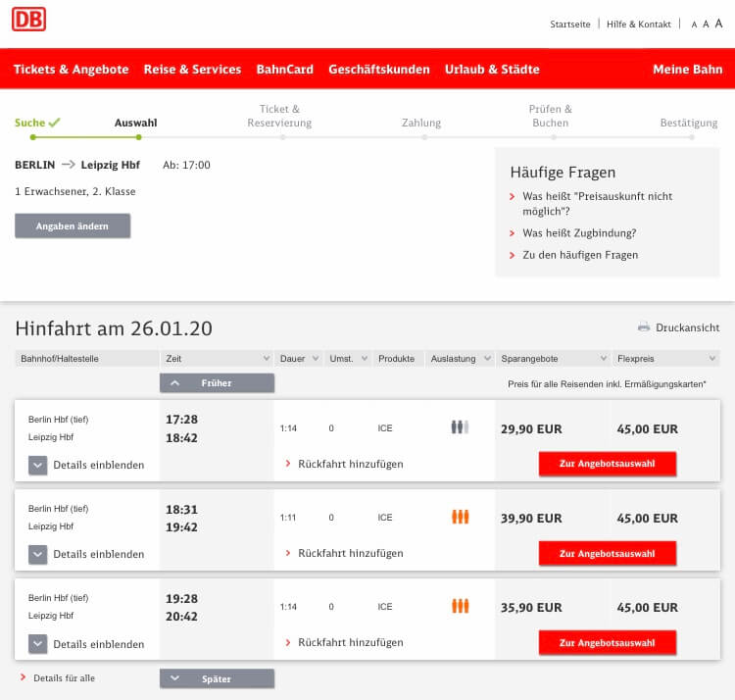Click the printer icon for Druckansicht
The height and width of the screenshot is (700, 735).
click(644, 327)
